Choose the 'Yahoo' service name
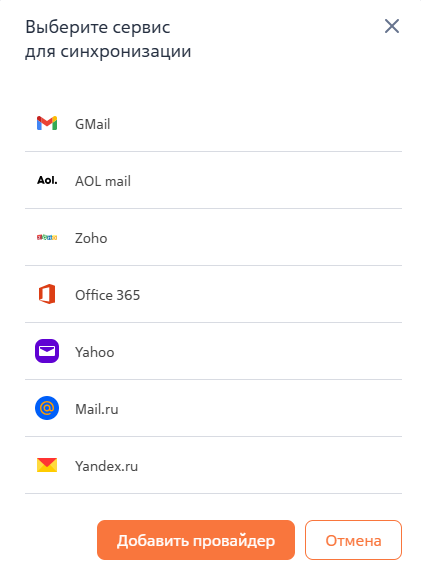421x581 pixels. (x=95, y=352)
